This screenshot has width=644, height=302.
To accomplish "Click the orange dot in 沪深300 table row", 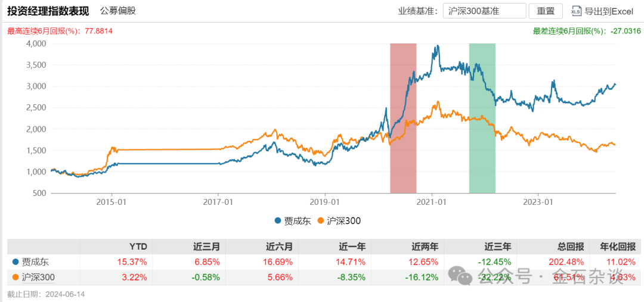I will (x=16, y=278).
